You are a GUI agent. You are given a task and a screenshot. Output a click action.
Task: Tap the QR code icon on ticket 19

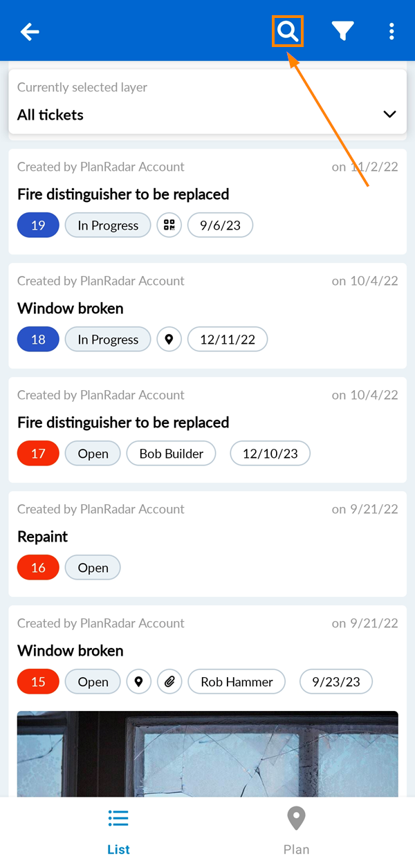[x=169, y=225]
